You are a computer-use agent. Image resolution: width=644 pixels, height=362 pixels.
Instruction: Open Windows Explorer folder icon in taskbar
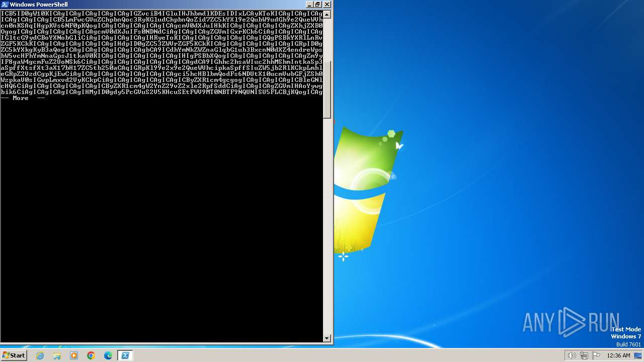(57, 355)
